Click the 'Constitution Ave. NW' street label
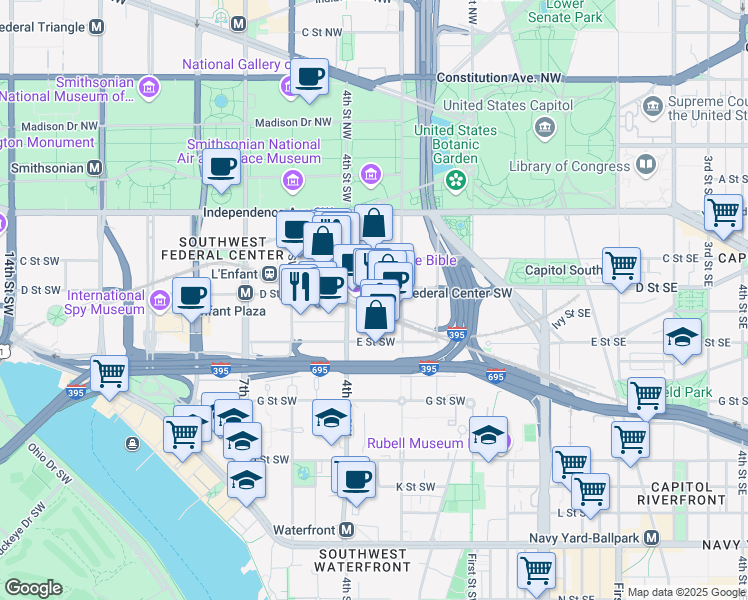Viewport: 748px width, 600px height. [499, 78]
